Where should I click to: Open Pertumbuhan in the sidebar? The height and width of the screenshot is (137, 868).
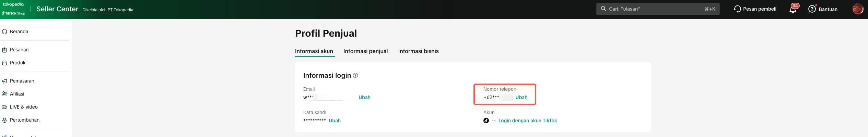[x=25, y=120]
